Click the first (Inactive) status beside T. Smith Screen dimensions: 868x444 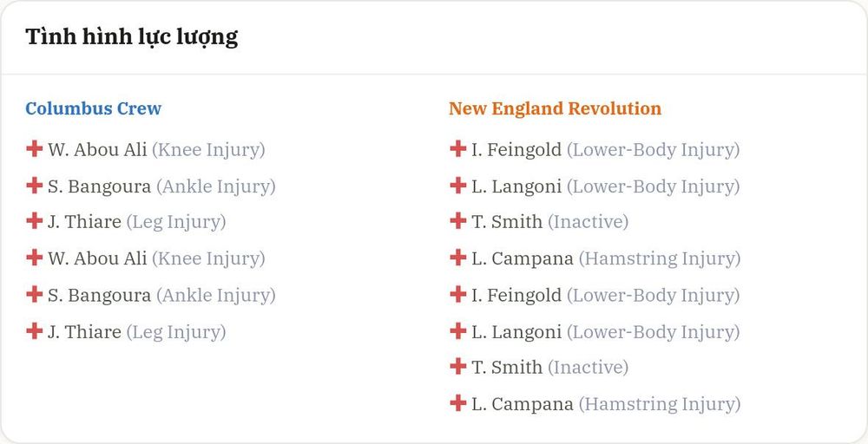click(589, 222)
